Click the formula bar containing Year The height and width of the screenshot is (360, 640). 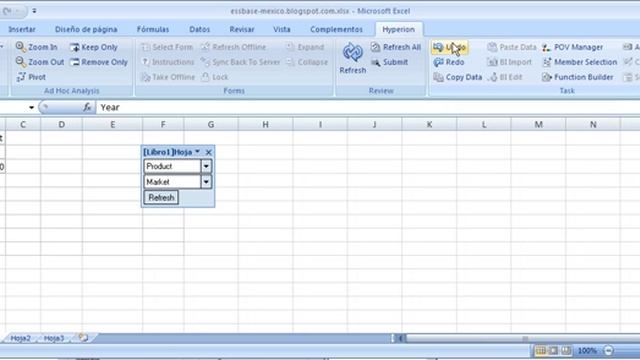tap(367, 107)
